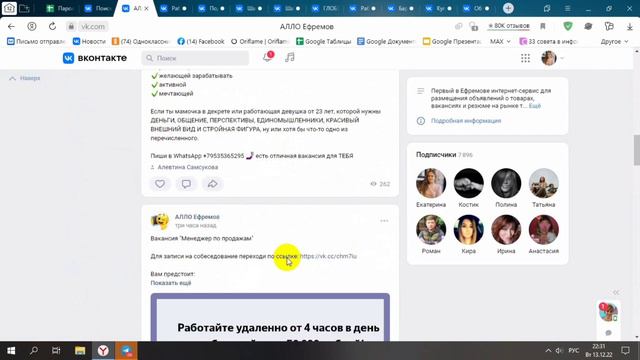Open subscriber Костик's avatar

(x=469, y=183)
